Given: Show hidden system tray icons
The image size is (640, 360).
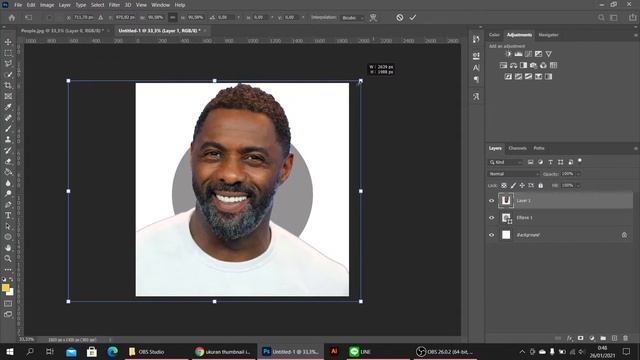Looking at the screenshot, I should pyautogui.click(x=522, y=351).
